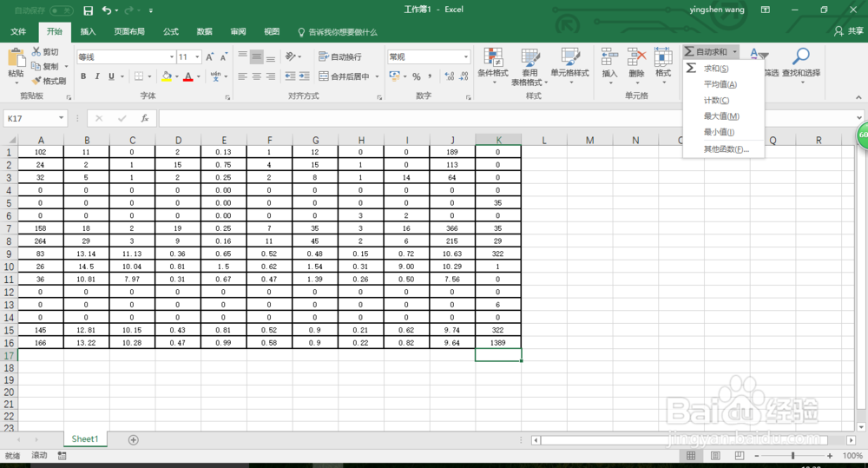
Task: Add a new sheet with plus icon
Action: [x=134, y=439]
